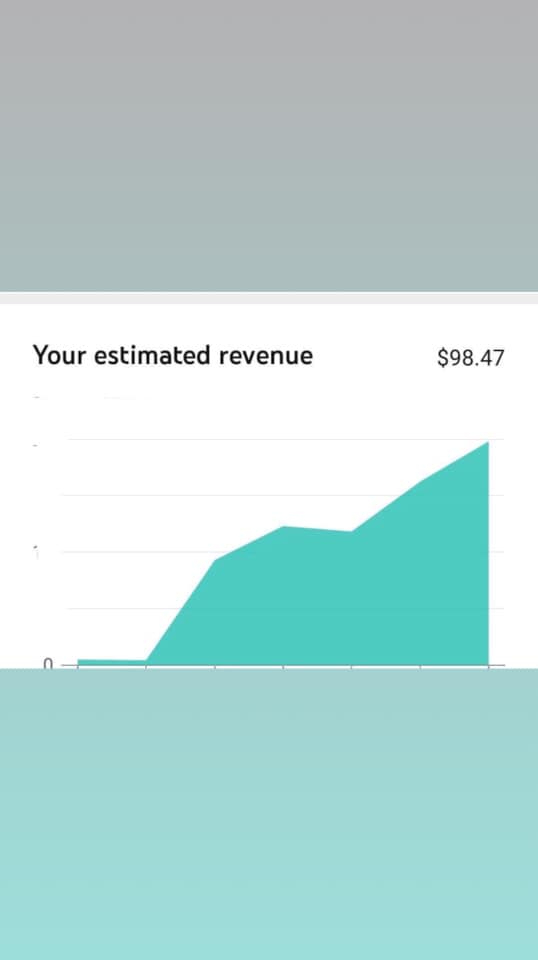This screenshot has width=538, height=960.
Task: Select the rounded middle hump of the chart
Action: [x=283, y=527]
